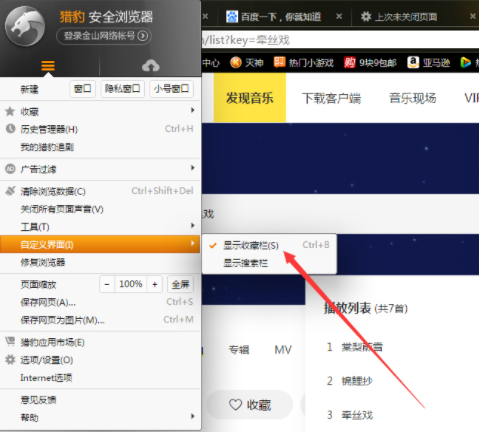Click the broom icon beside 清除浏览数据
Screen dimensions: 479x432
[10, 191]
